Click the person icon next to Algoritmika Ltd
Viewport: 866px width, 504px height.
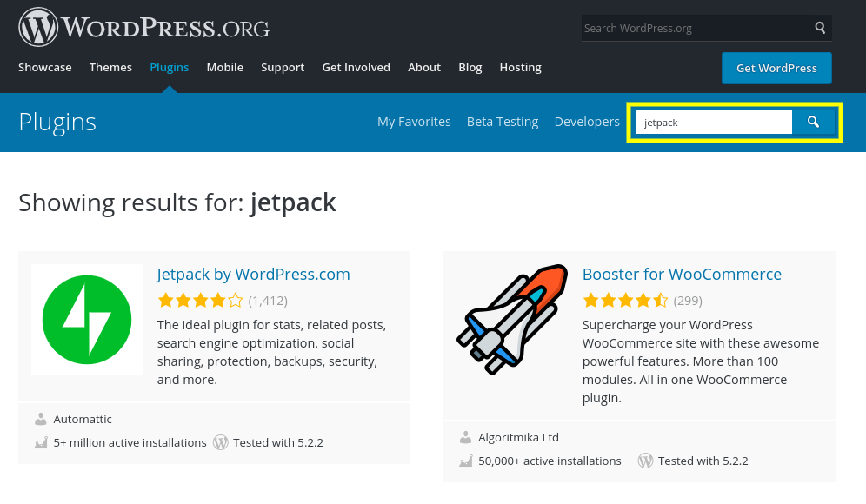tap(465, 437)
